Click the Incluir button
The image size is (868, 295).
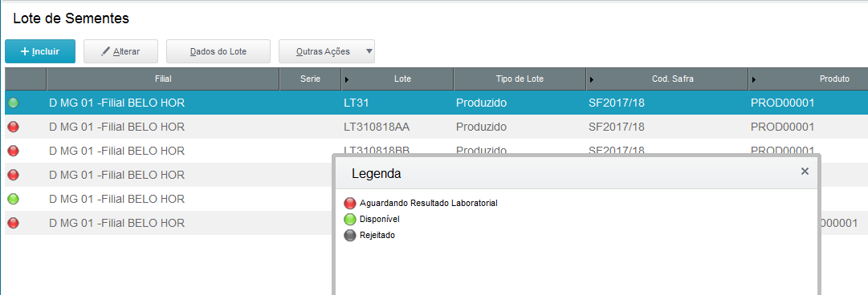(40, 51)
